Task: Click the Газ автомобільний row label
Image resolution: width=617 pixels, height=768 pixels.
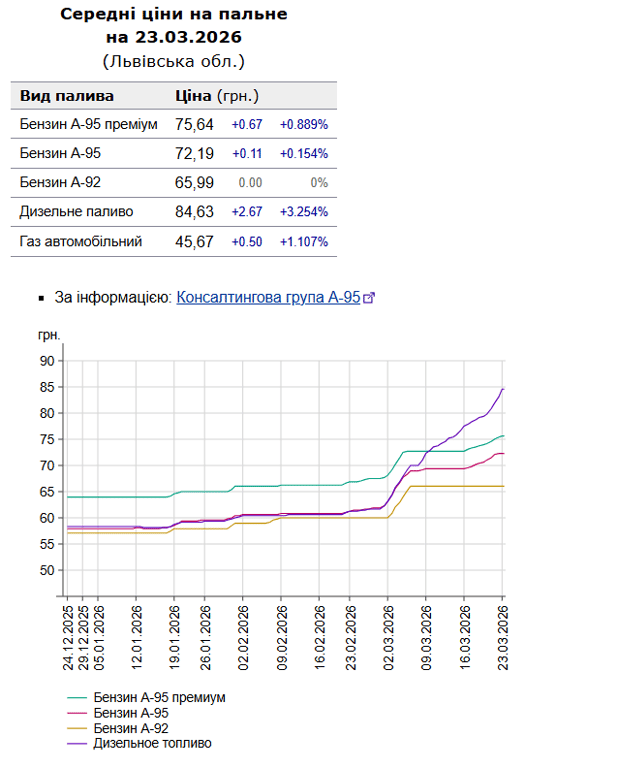Action: coord(81,242)
